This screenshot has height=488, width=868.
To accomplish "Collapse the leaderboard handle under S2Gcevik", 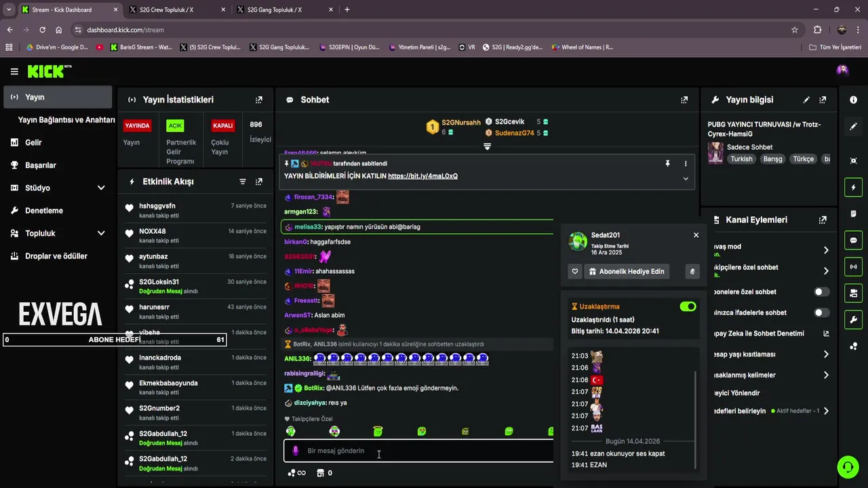I will 487,146.
